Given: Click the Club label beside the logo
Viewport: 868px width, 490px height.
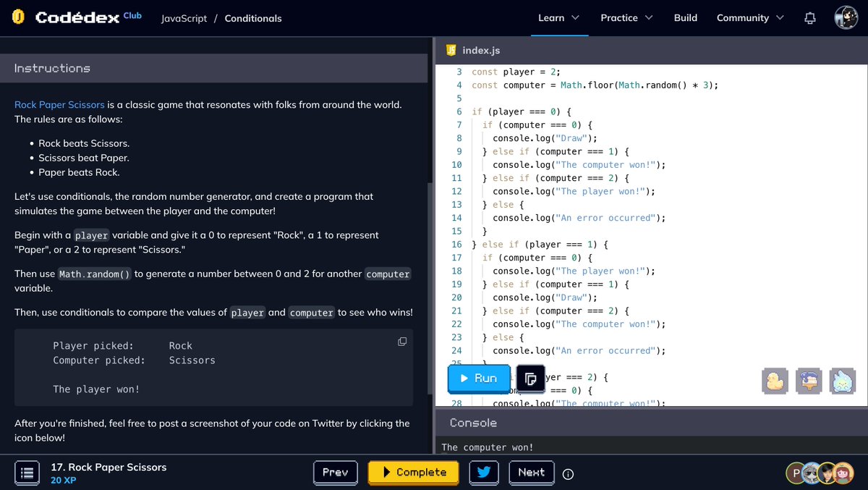Looking at the screenshot, I should click(x=132, y=15).
